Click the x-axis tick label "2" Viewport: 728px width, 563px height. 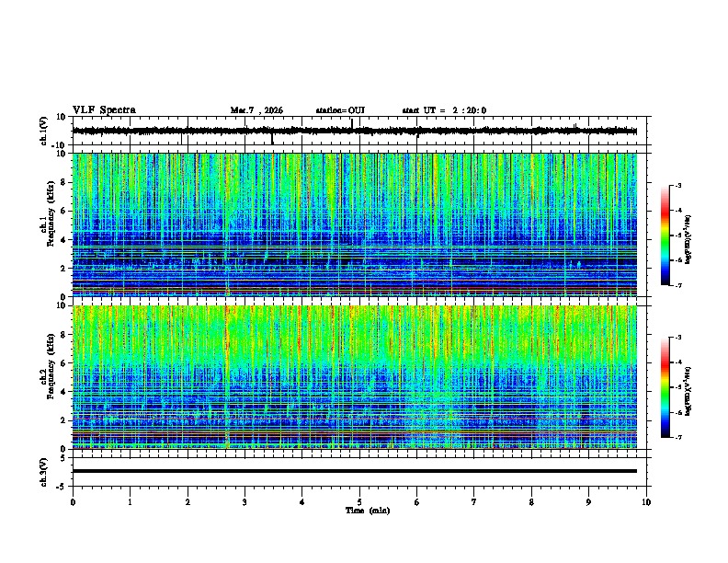[188, 502]
